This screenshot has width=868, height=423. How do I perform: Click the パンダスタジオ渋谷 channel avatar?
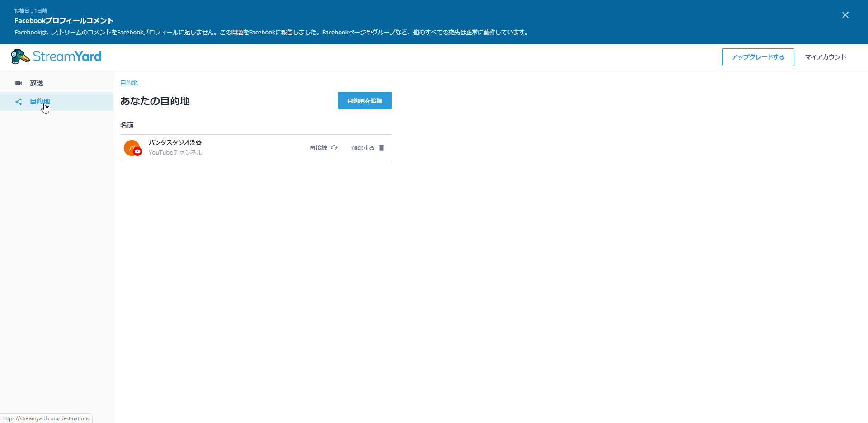[x=132, y=148]
